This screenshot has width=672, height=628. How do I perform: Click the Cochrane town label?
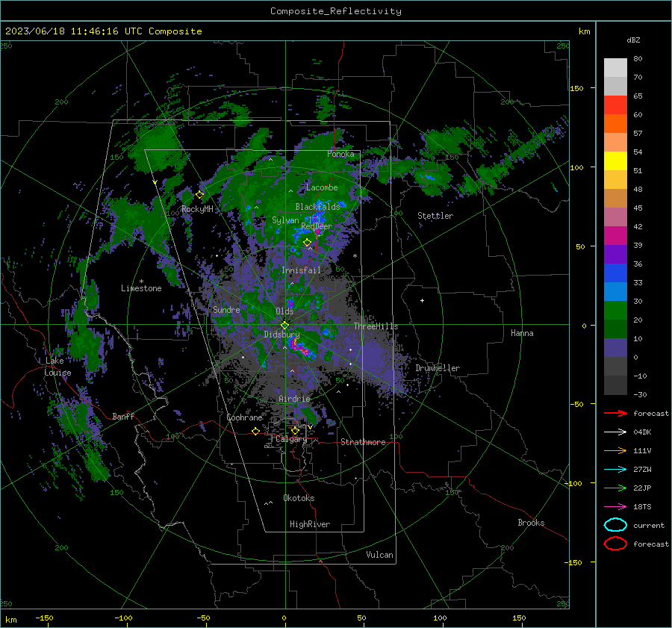pos(244,417)
